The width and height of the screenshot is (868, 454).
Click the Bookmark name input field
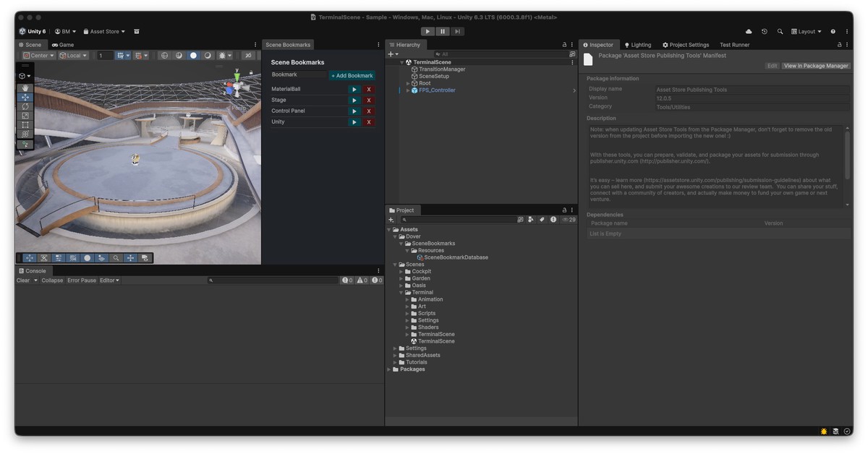[299, 74]
